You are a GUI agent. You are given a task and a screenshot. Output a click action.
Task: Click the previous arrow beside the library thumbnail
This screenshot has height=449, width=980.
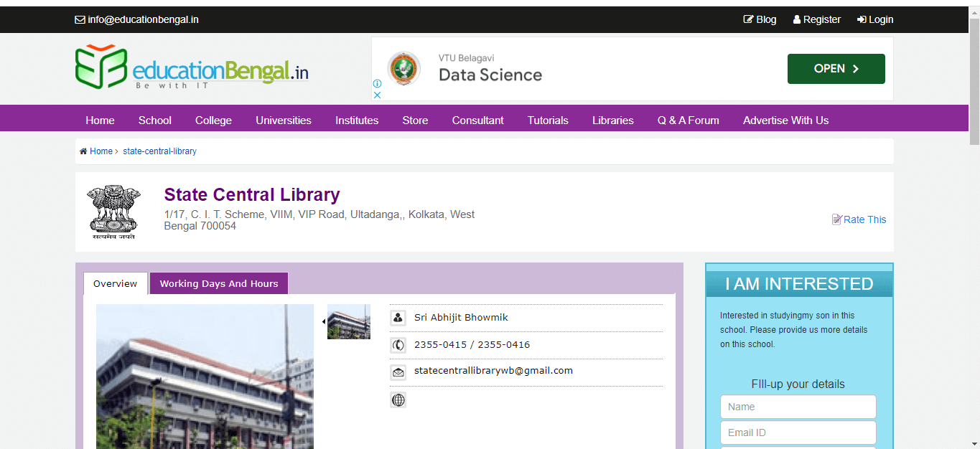coord(322,321)
